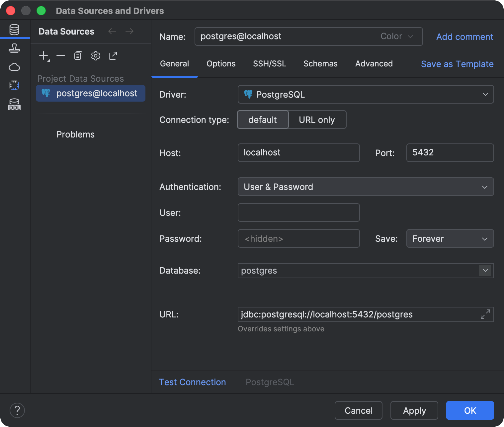
Task: Navigate forward with the right arrow
Action: tap(129, 31)
